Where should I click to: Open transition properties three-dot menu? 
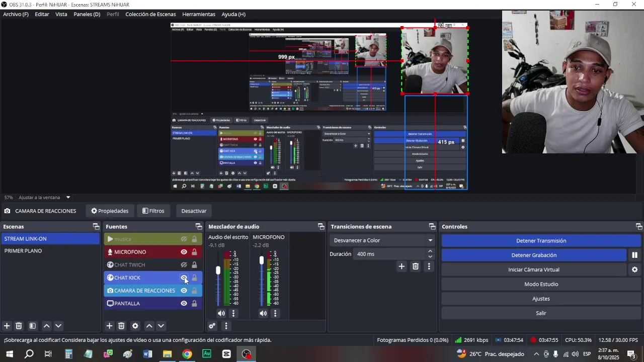point(429,266)
